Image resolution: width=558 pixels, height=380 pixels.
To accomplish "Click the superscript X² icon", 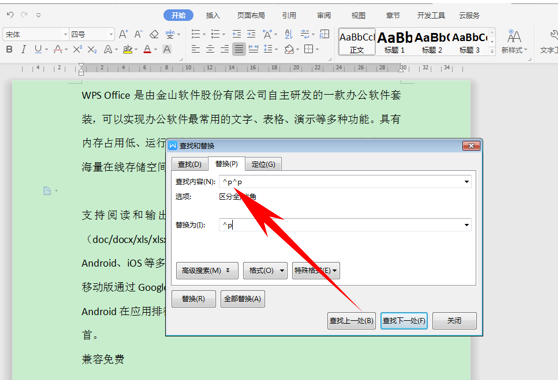I will coord(77,49).
